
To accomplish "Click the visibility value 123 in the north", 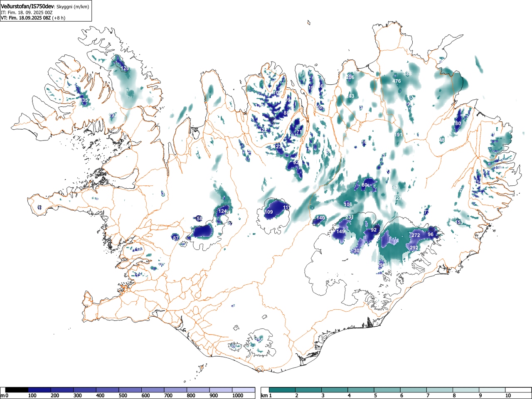I will tap(278, 147).
